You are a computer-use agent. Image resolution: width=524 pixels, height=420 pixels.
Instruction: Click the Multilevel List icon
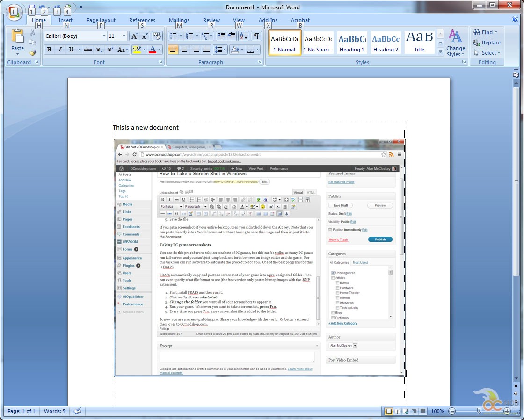(205, 36)
